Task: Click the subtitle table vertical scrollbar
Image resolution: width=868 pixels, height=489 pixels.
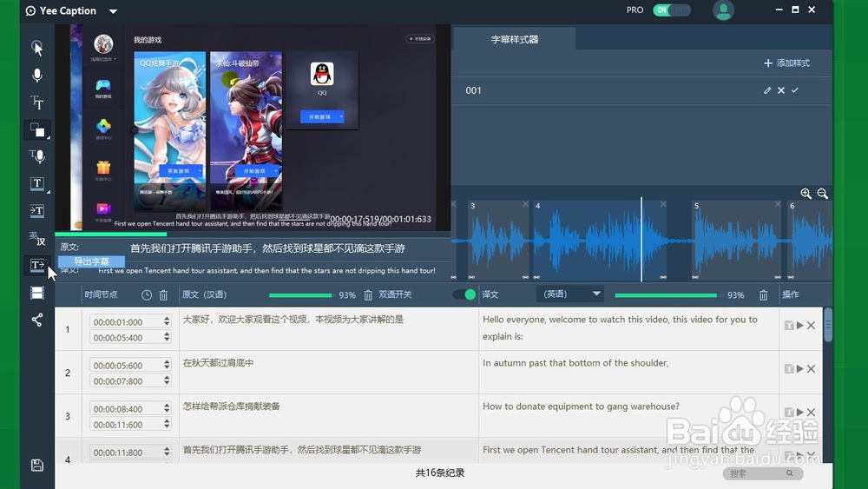Action: tap(828, 326)
